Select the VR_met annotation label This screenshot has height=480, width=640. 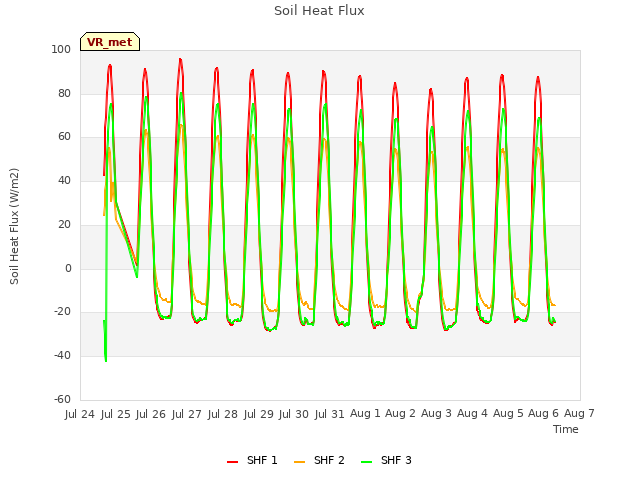(x=110, y=42)
